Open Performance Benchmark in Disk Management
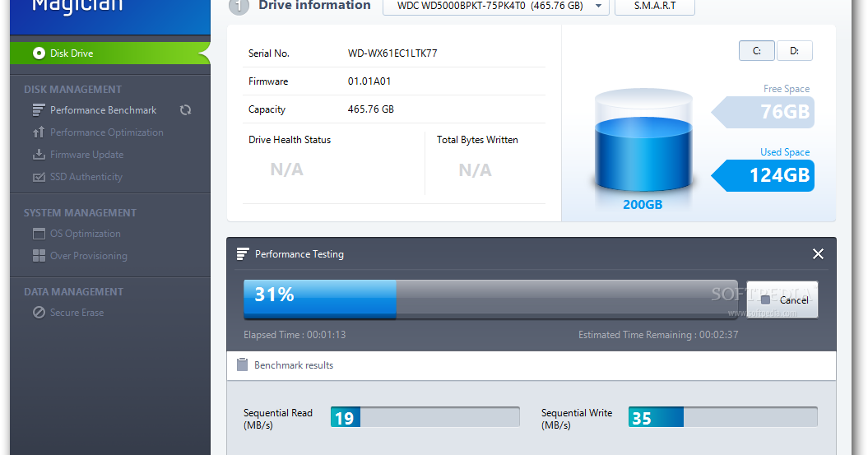The height and width of the screenshot is (455, 868). click(x=103, y=110)
